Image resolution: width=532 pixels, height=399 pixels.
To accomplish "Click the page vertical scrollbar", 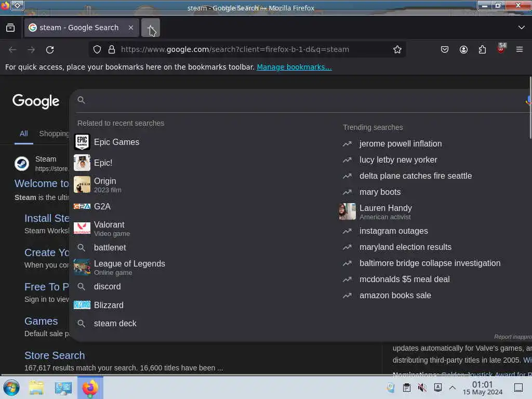I will point(530,108).
